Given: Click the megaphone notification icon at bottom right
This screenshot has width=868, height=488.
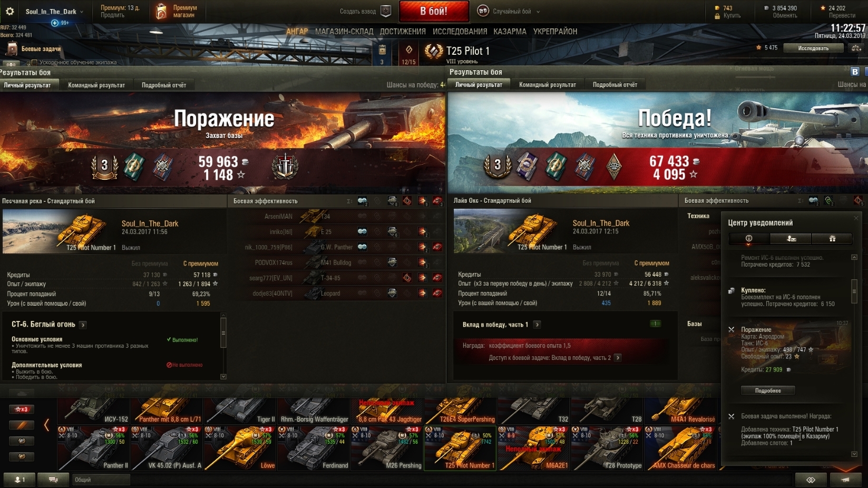Looking at the screenshot, I should [x=845, y=480].
